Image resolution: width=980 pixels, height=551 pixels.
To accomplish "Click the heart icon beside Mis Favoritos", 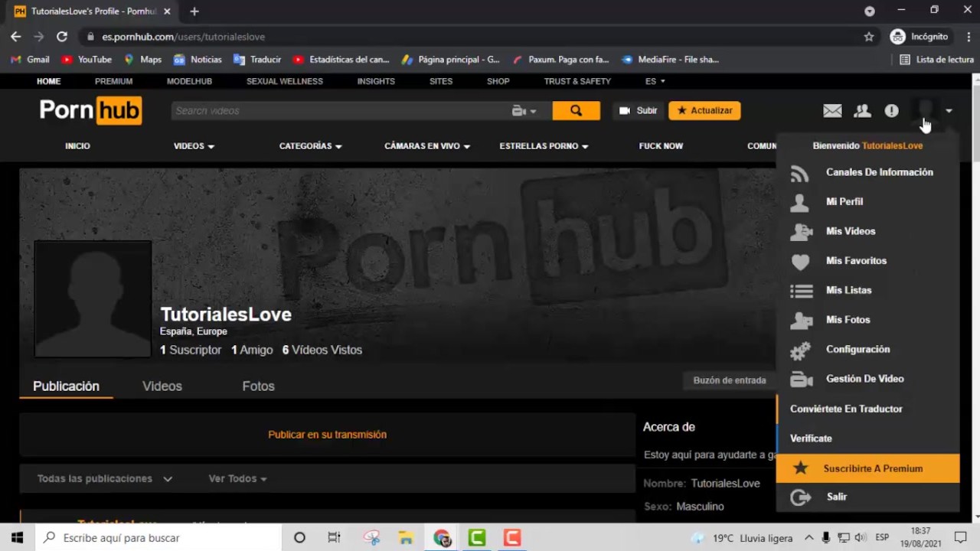I will 800,262.
